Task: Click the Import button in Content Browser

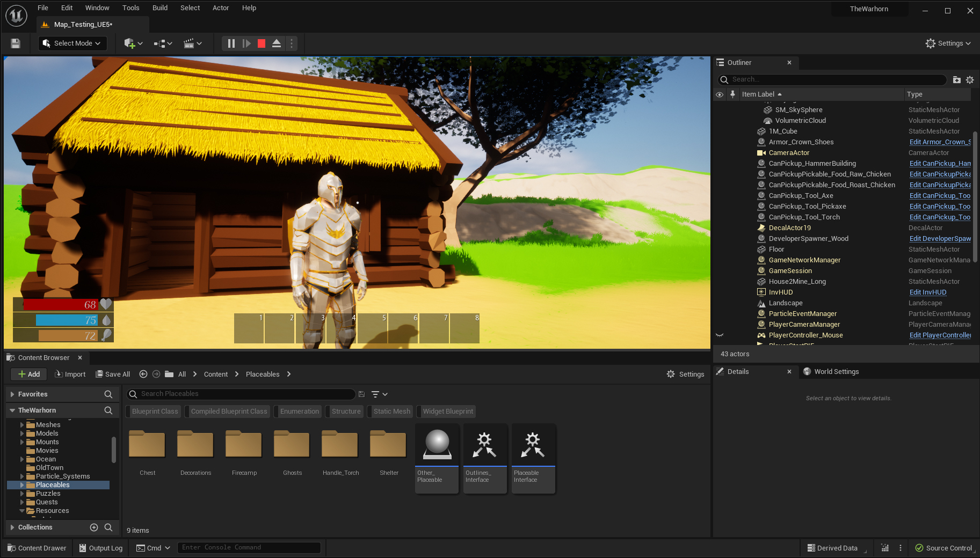Action: (x=70, y=375)
